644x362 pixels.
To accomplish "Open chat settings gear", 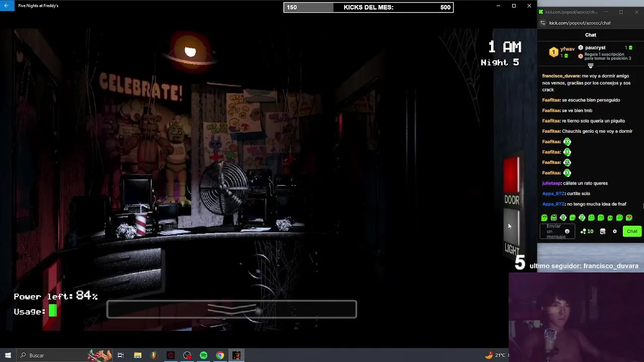I will coord(615,231).
